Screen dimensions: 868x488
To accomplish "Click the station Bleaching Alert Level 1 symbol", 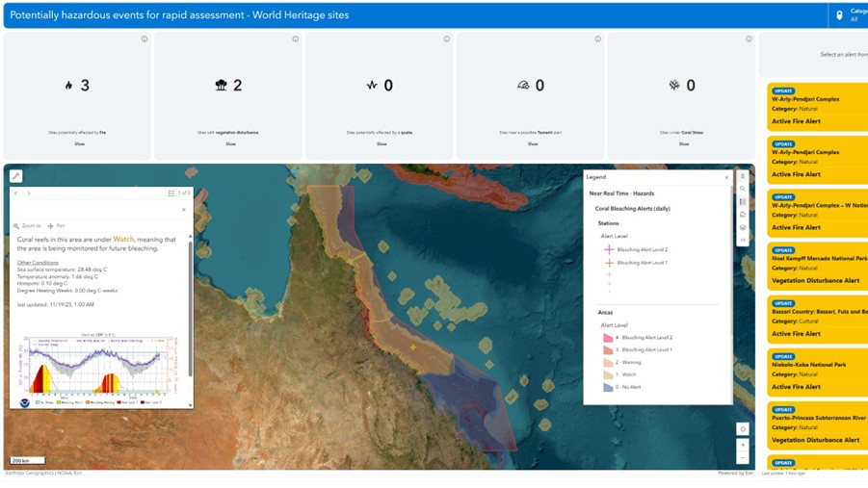I will (609, 263).
